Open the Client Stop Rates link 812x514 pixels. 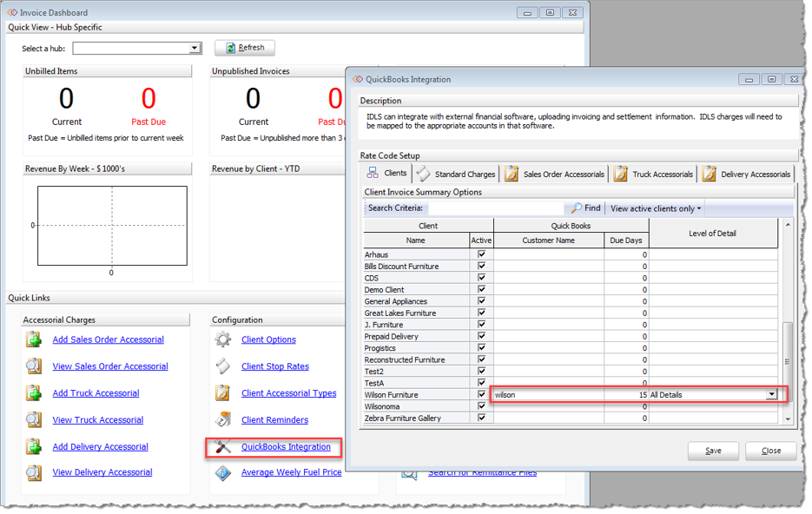(x=275, y=366)
